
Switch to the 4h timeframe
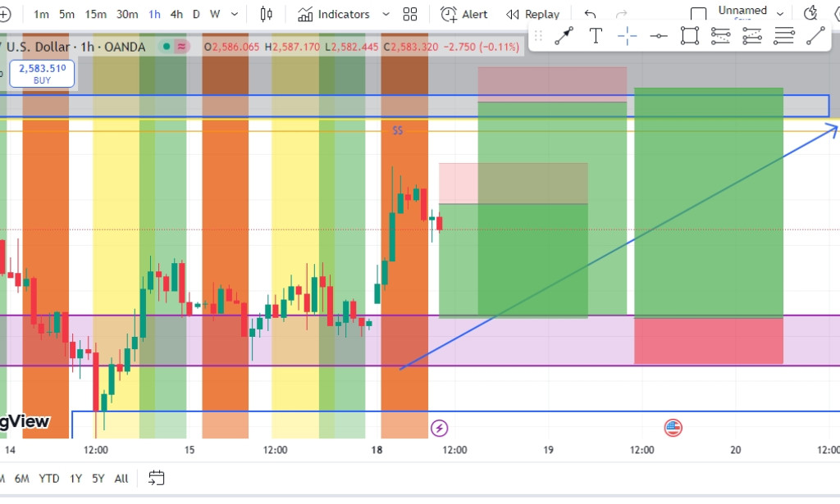click(176, 14)
